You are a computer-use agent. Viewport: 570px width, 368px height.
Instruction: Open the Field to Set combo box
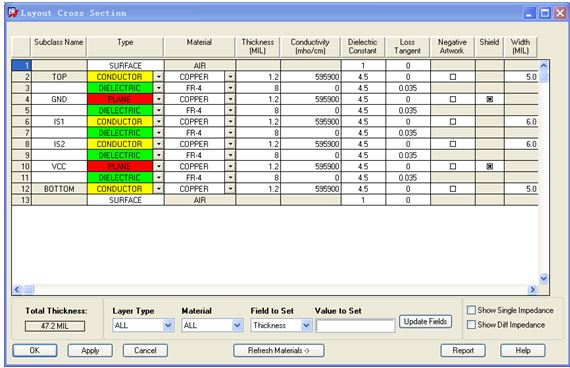point(306,325)
